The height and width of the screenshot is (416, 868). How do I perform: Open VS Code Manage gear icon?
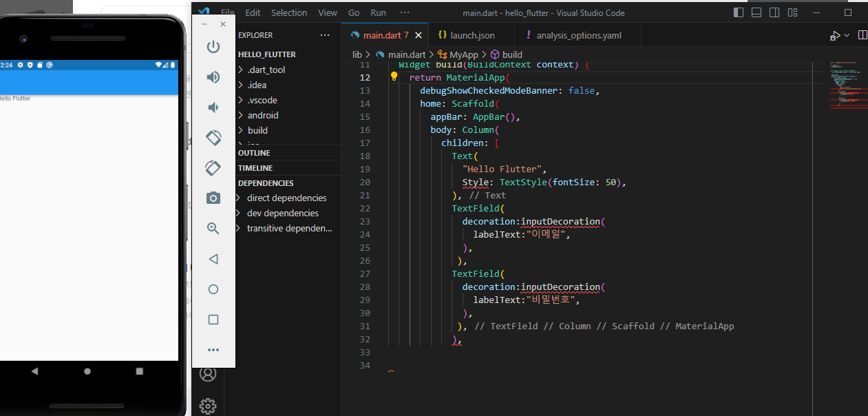208,406
